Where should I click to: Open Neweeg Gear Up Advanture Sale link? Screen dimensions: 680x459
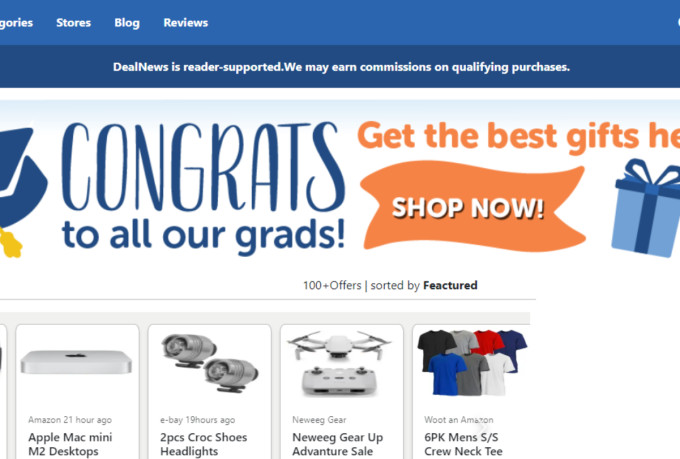coord(337,444)
